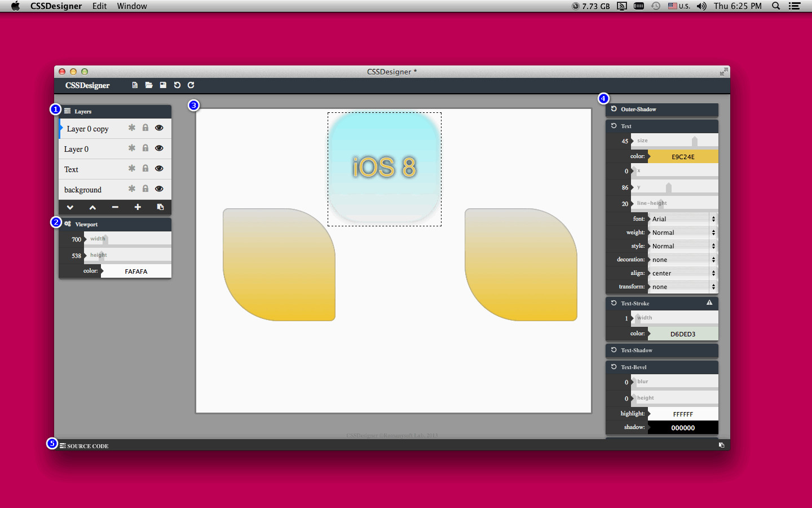Open the Notification Center menu bar icon
The width and height of the screenshot is (812, 508).
coord(795,6)
